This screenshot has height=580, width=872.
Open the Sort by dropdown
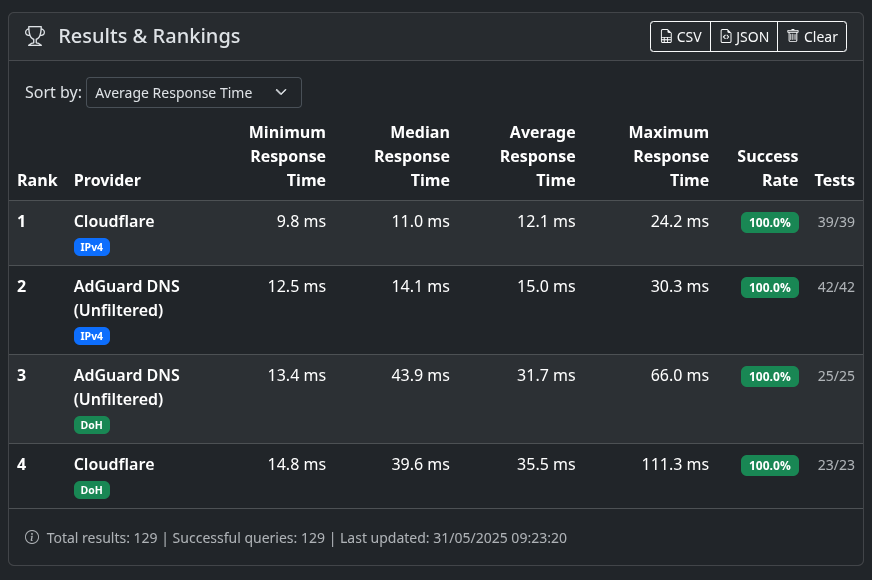pos(194,93)
